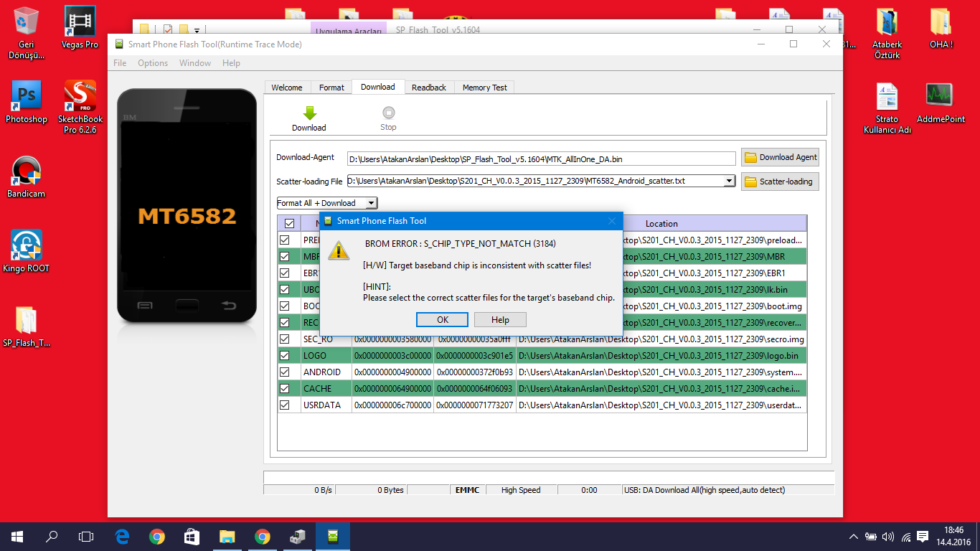Switch to the Memory Test tab

click(485, 88)
